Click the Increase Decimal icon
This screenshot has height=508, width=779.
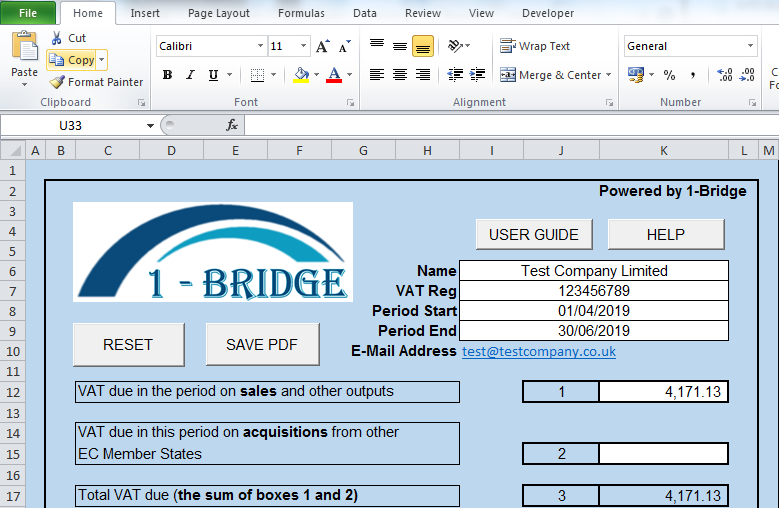[x=725, y=75]
